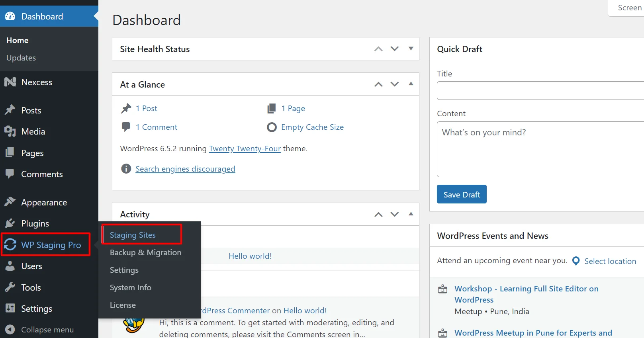Screen dimensions: 644x338
Task: Click the What's on your mind content box
Action: (540, 149)
